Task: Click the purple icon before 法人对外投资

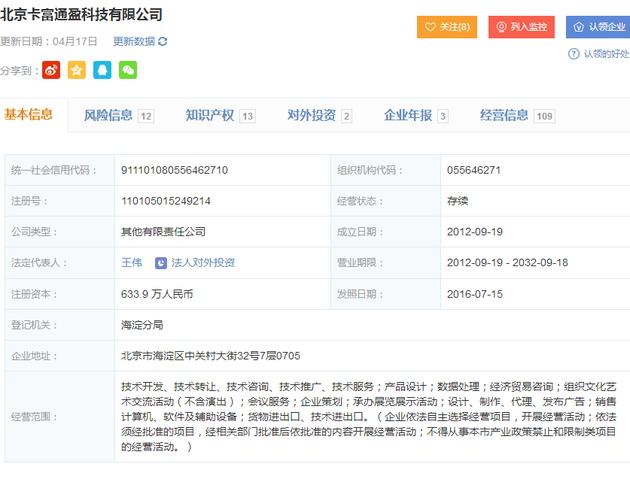Action: [161, 263]
